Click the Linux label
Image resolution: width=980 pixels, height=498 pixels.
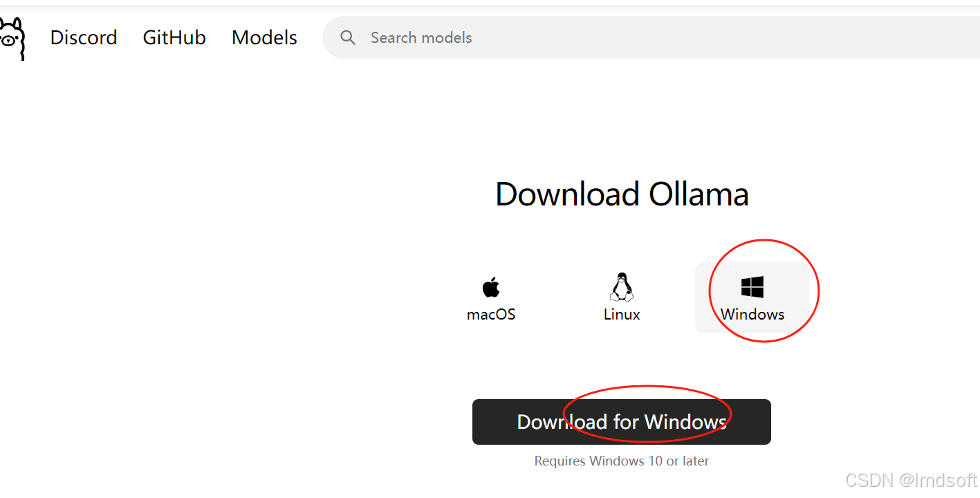pyautogui.click(x=622, y=314)
